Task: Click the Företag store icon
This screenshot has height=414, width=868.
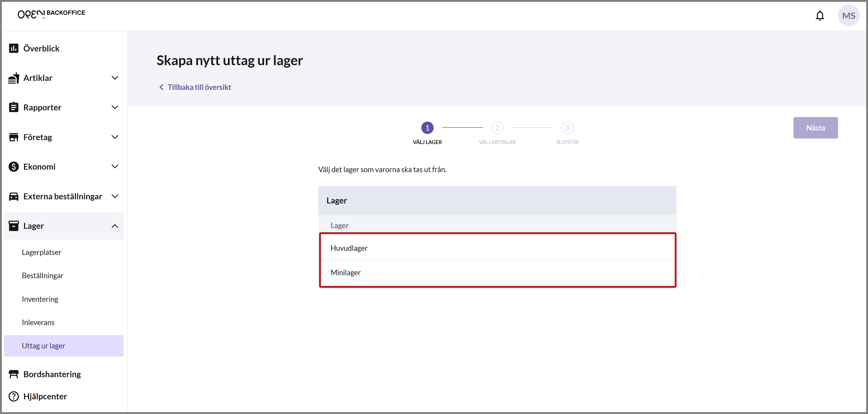Action: point(13,137)
